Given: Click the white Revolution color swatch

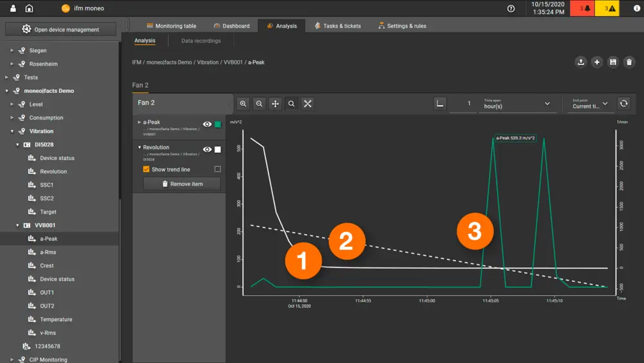Looking at the screenshot, I should coord(218,150).
